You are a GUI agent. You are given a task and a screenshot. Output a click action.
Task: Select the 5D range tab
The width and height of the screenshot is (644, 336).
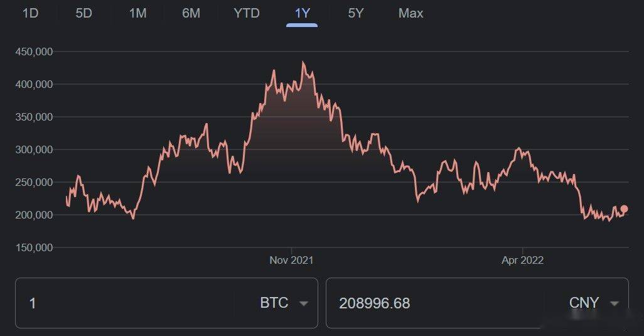pyautogui.click(x=83, y=13)
